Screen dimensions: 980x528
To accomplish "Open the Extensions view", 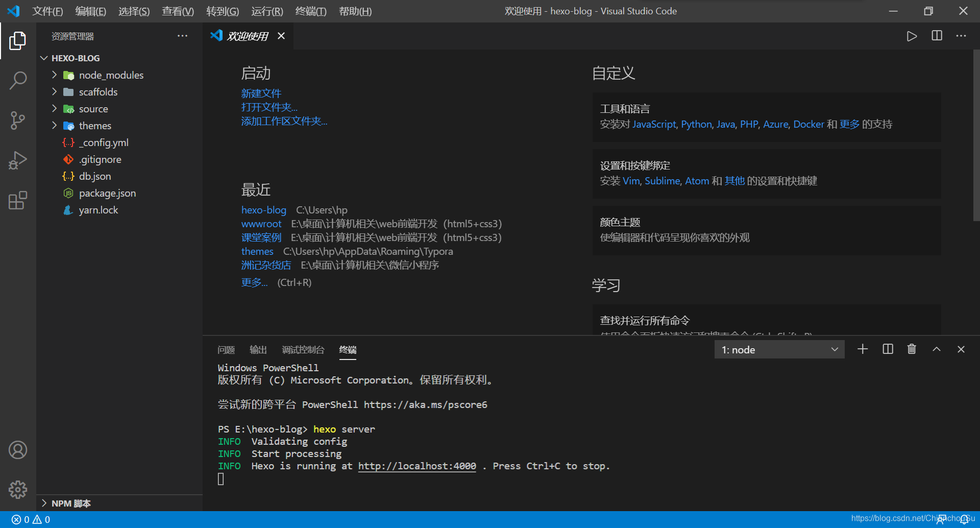I will (x=18, y=200).
